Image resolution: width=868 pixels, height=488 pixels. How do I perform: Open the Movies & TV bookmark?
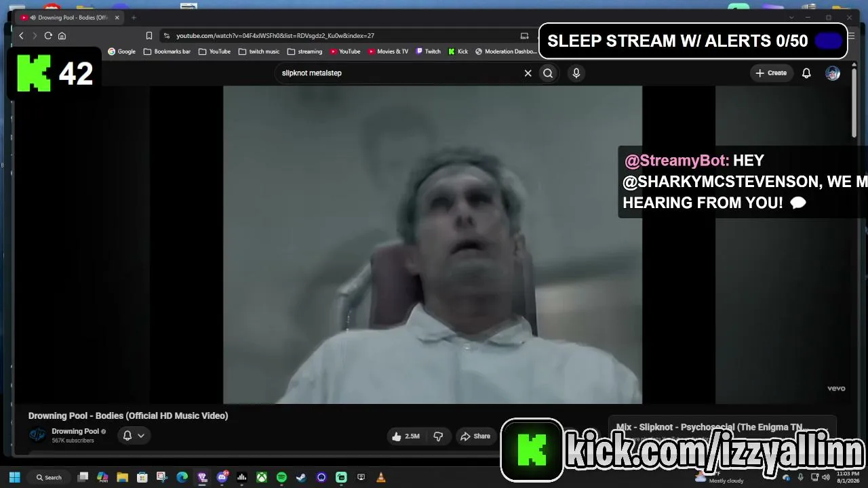(x=389, y=52)
